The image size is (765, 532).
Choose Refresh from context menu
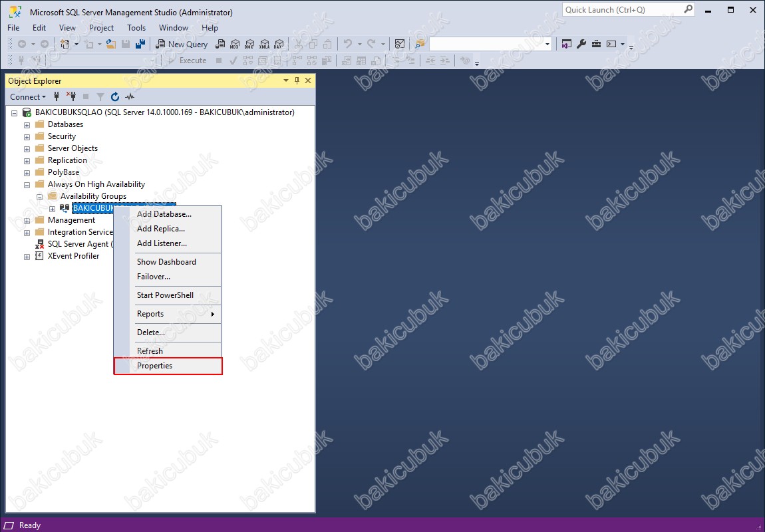click(168, 351)
